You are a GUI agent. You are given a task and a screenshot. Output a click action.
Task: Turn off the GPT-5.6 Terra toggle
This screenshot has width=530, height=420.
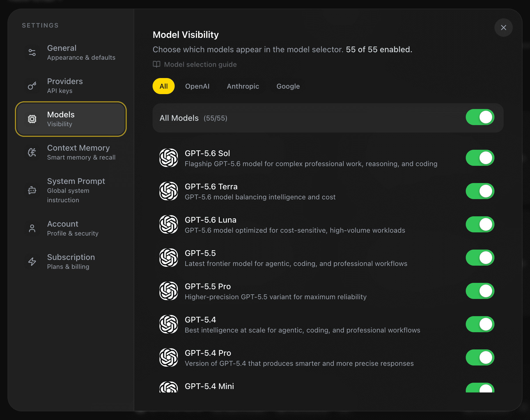point(480,191)
